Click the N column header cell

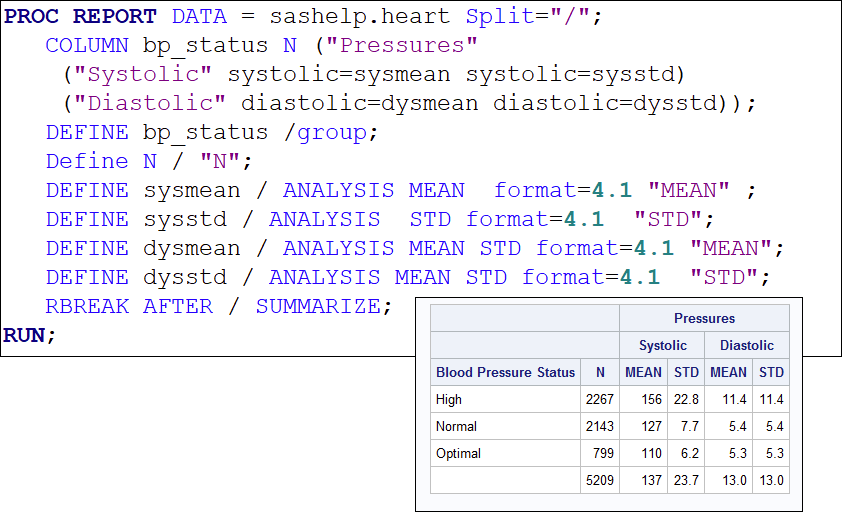(600, 372)
